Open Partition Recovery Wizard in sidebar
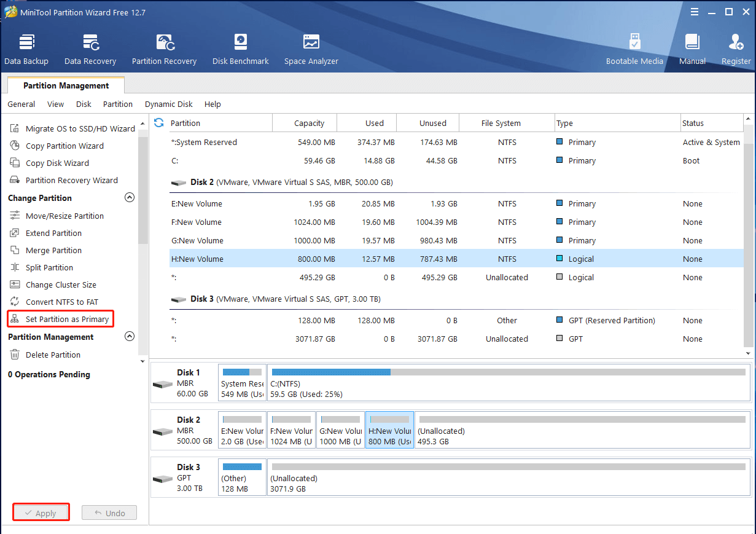The height and width of the screenshot is (534, 756). click(63, 180)
